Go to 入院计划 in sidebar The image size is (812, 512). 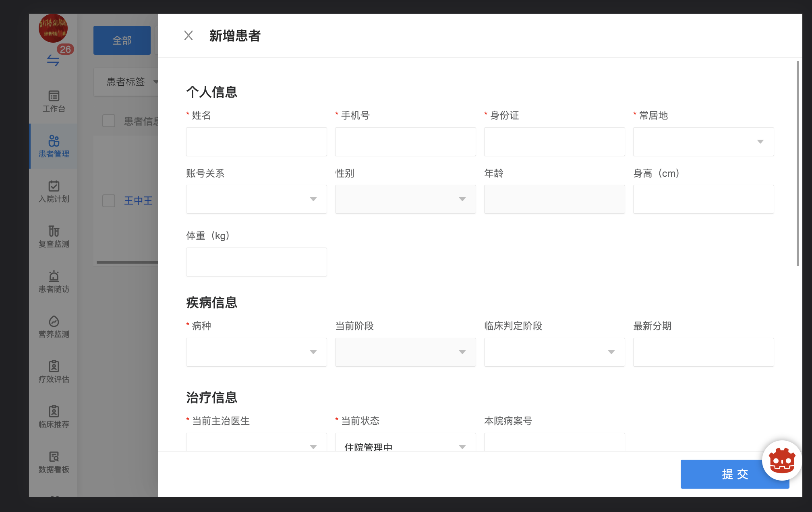click(54, 192)
